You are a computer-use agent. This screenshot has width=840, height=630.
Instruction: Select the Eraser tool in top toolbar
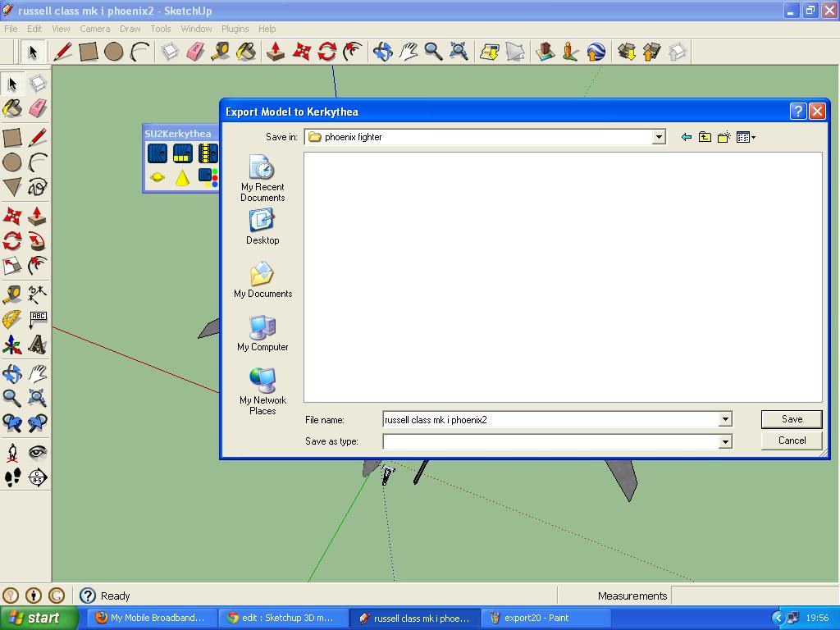point(195,52)
